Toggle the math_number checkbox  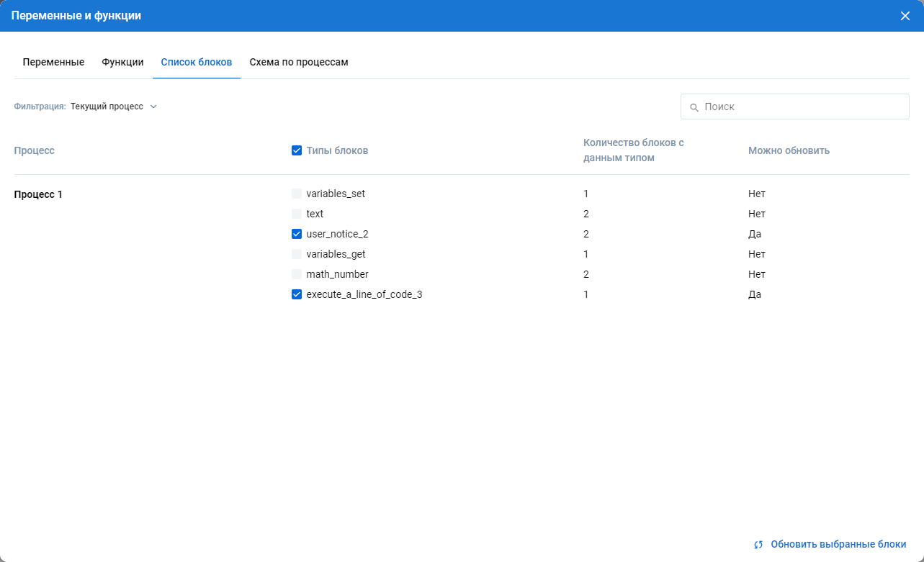(x=297, y=274)
